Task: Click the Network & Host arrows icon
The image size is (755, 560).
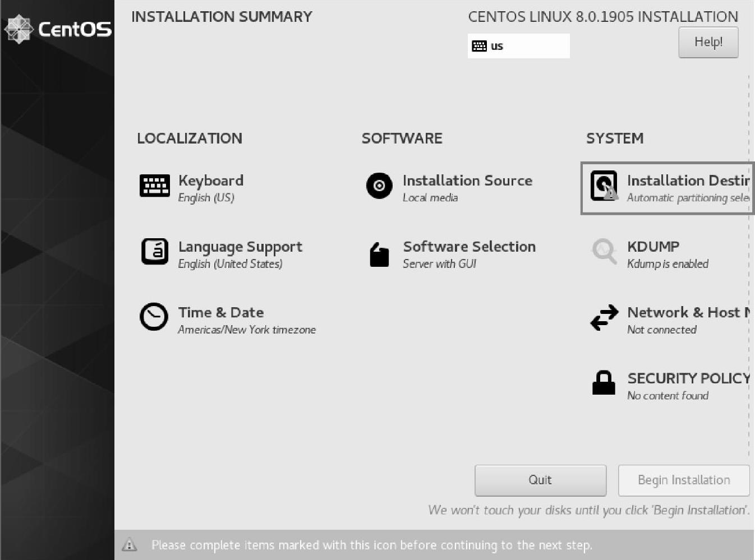Action: tap(604, 317)
